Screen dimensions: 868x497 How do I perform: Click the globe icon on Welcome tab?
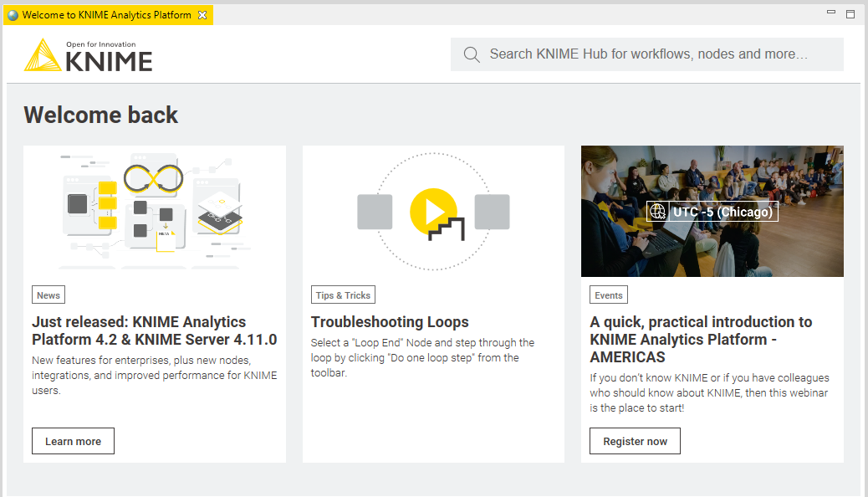coord(13,15)
